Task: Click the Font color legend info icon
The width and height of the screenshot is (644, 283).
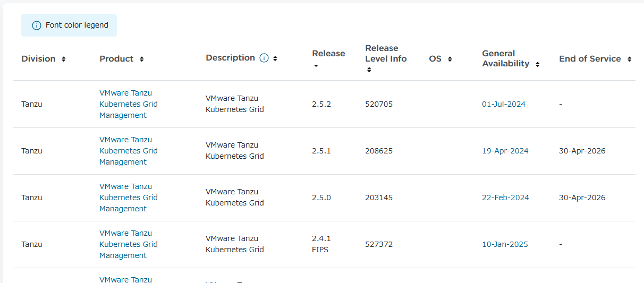Action: click(36, 25)
